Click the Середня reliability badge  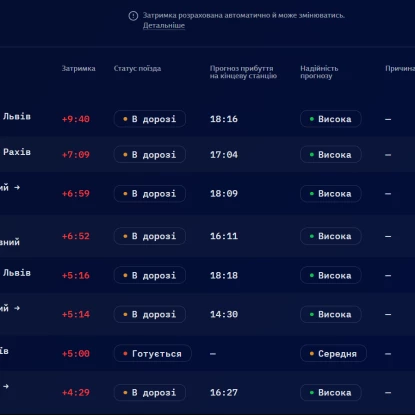(333, 354)
